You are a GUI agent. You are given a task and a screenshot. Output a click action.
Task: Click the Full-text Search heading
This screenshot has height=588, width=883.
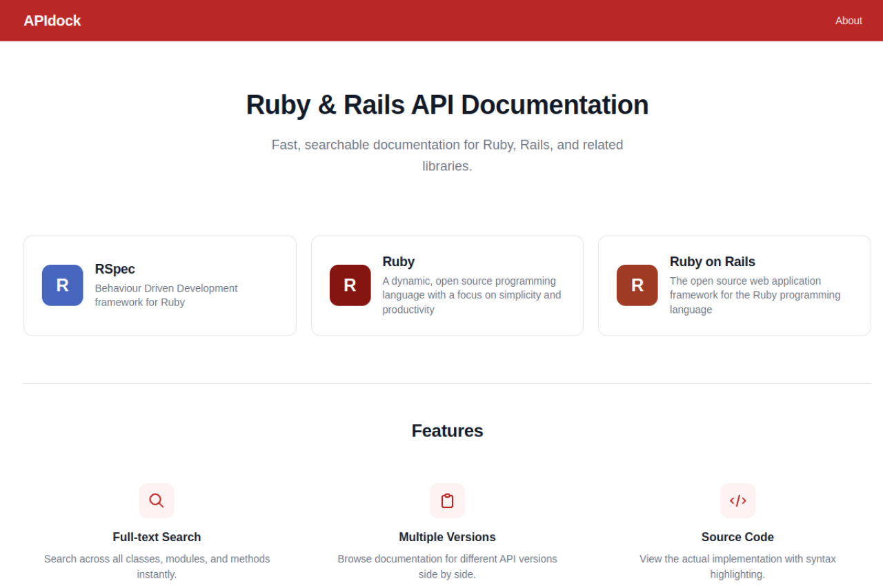[x=157, y=537]
